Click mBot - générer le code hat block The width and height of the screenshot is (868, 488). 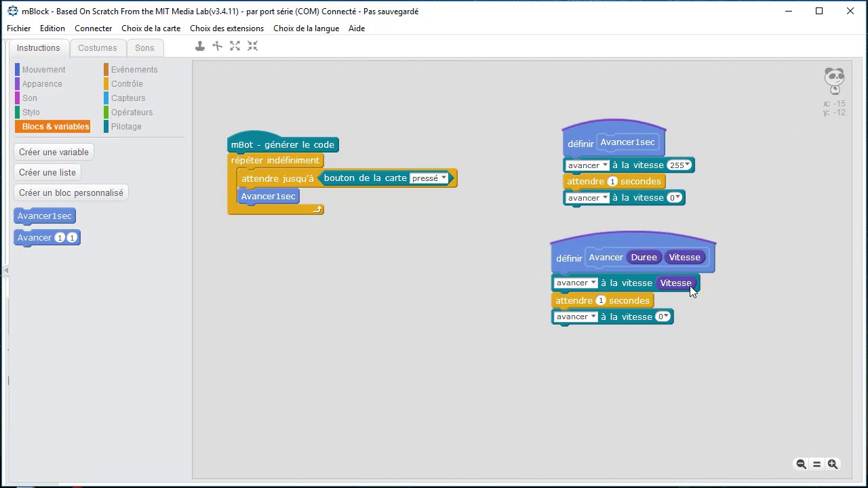(283, 143)
